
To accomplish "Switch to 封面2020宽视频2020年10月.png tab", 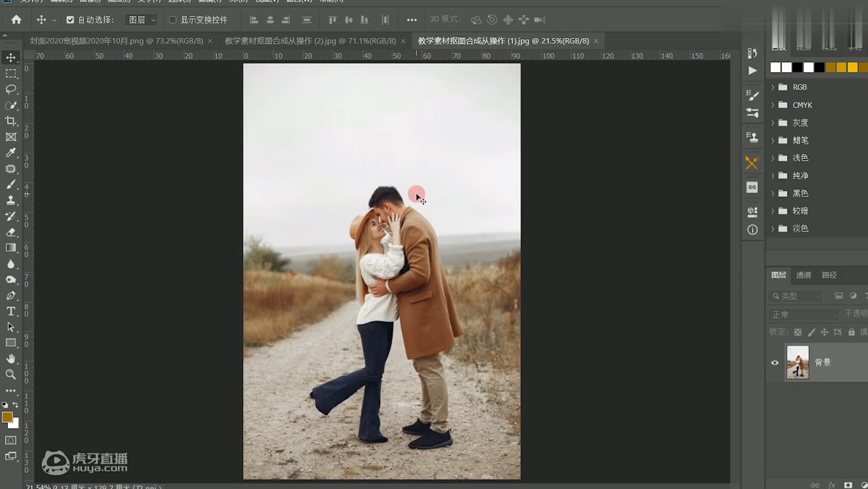I will [117, 41].
